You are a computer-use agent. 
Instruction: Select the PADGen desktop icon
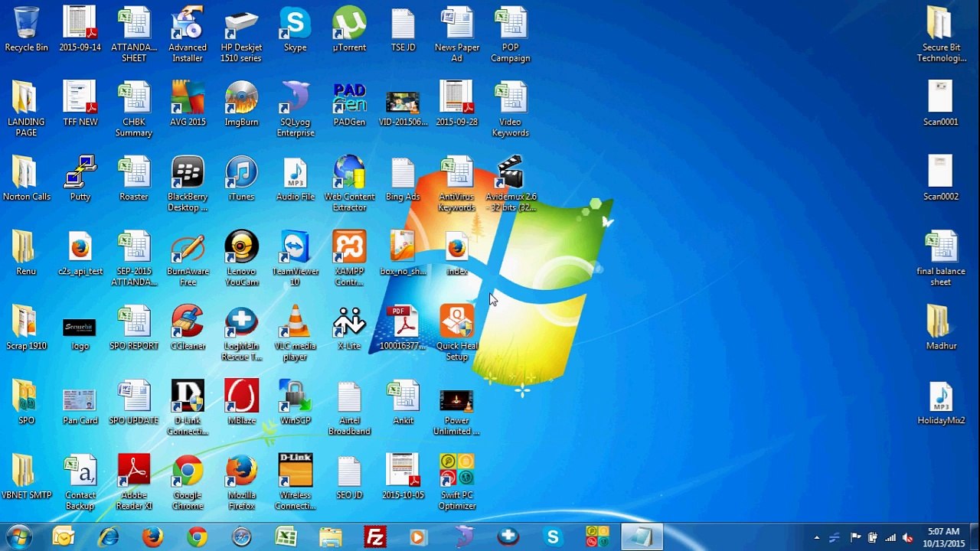[x=349, y=103]
